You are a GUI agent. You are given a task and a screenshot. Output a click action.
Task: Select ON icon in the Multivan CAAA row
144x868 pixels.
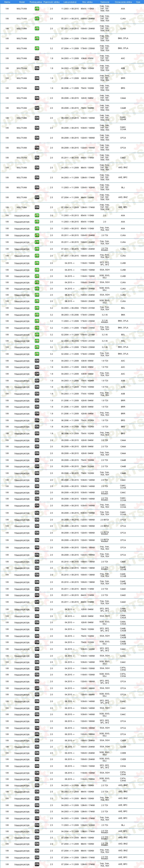[x=37, y=98]
